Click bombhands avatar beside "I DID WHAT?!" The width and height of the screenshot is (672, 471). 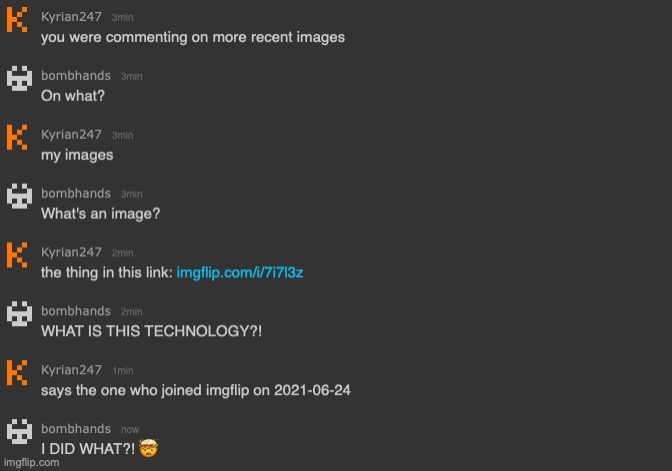tap(19, 432)
